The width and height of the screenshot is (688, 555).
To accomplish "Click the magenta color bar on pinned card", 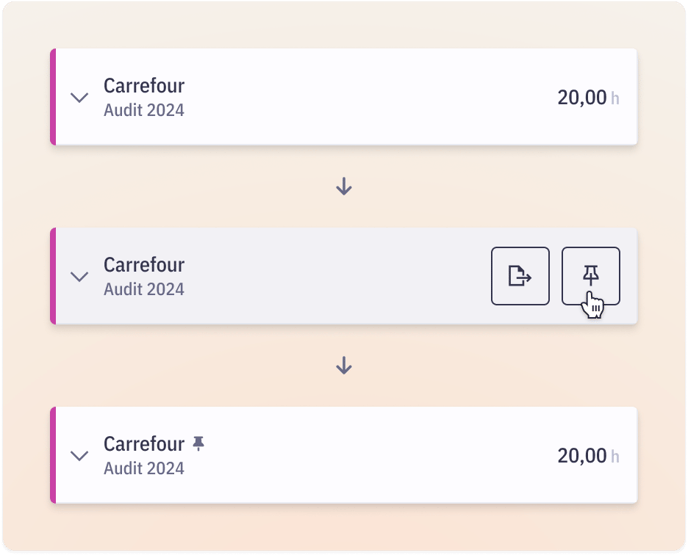I will click(x=53, y=455).
